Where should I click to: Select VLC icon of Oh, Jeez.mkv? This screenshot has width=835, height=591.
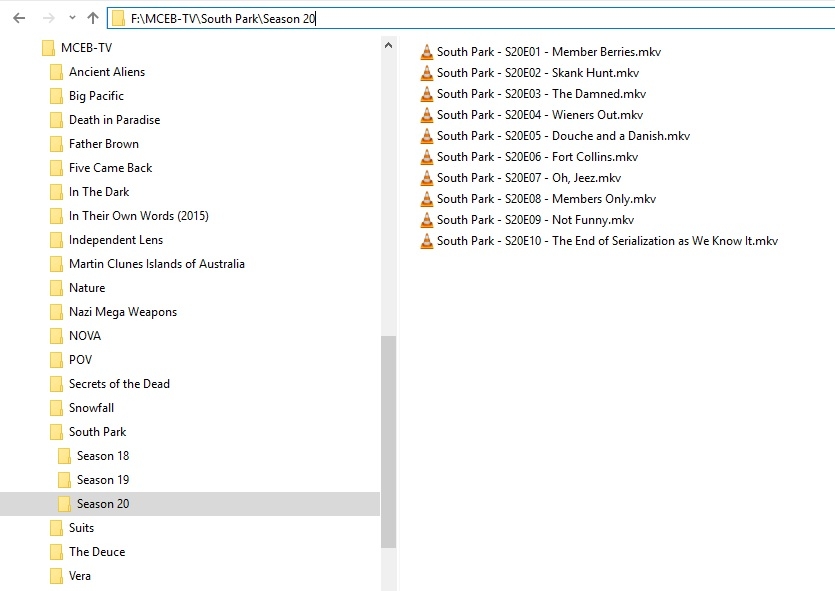[427, 178]
